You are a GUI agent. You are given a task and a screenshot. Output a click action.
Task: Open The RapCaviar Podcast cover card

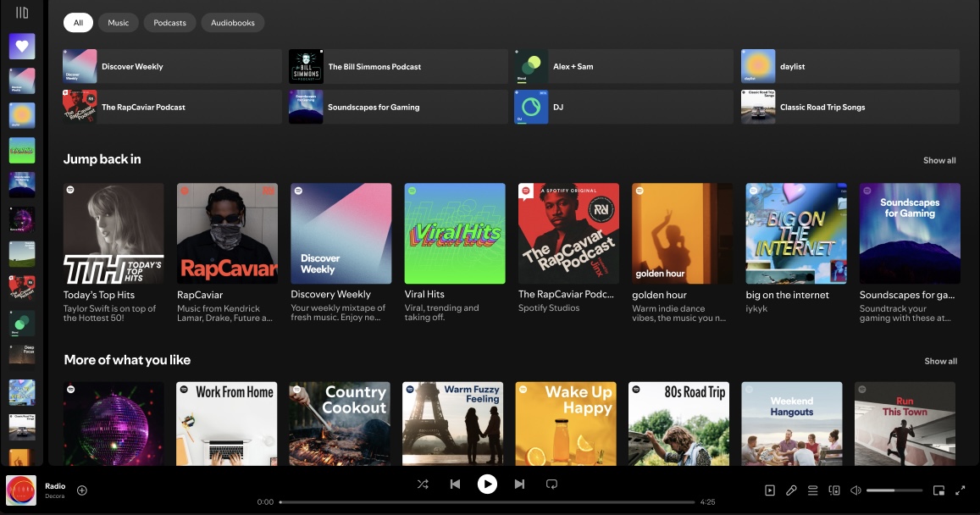(568, 234)
